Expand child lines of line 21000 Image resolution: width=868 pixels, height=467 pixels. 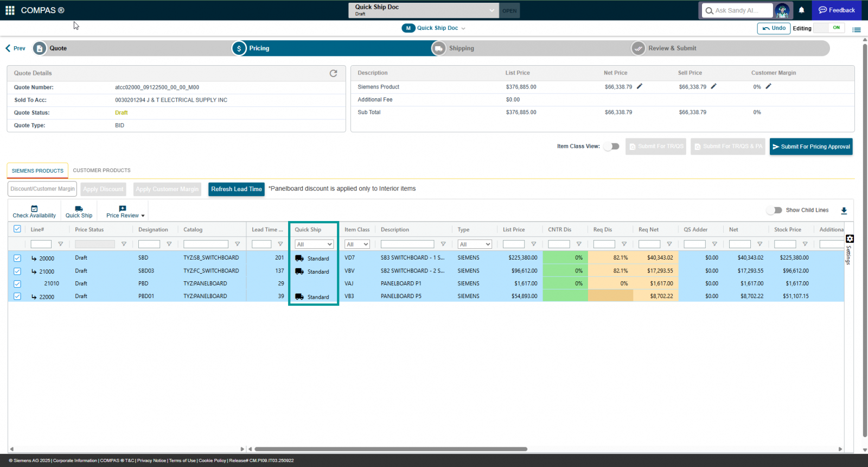point(34,272)
